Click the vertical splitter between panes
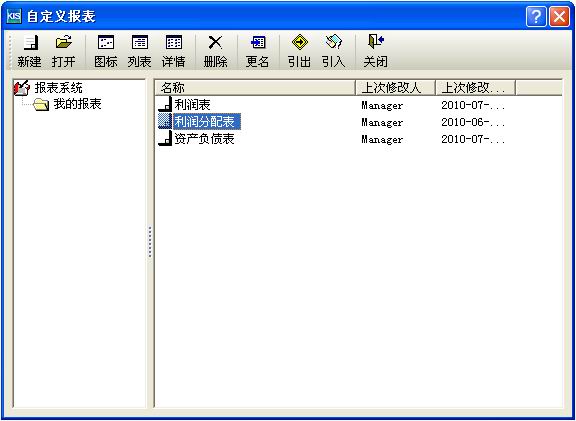The width and height of the screenshot is (576, 421). point(150,242)
